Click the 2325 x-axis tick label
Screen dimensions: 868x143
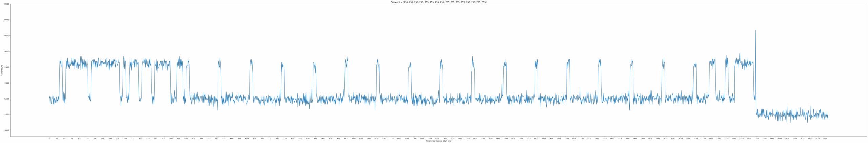(x=756, y=139)
